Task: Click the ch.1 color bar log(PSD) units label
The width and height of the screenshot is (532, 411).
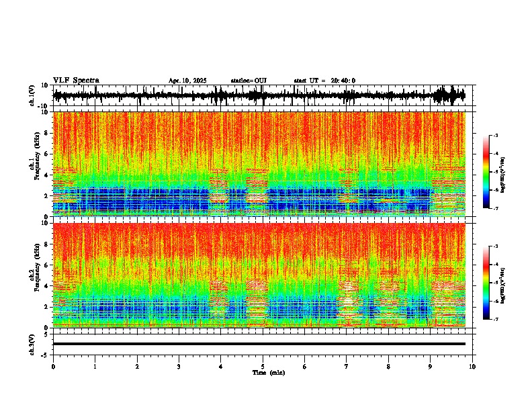Action: pyautogui.click(x=504, y=175)
